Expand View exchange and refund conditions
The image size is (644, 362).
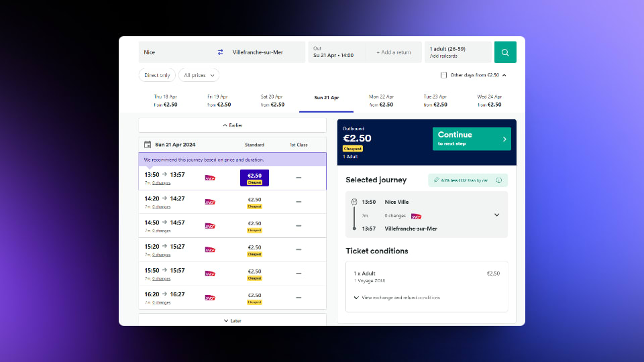[396, 298]
